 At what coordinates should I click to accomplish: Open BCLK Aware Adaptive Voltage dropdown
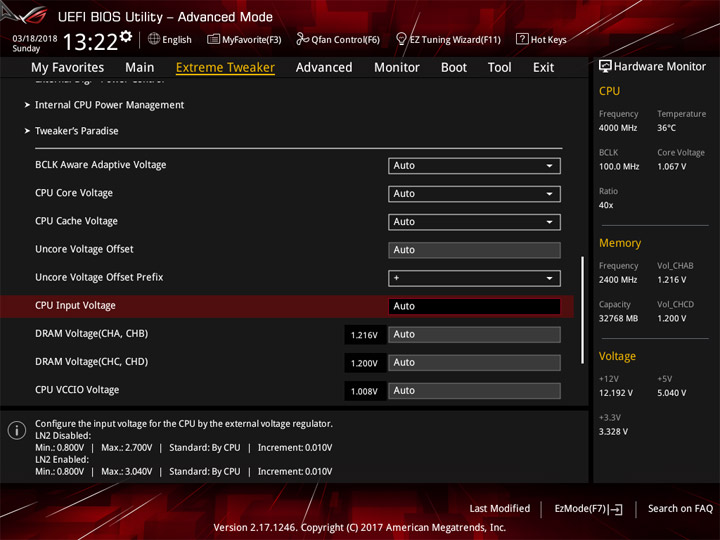474,166
